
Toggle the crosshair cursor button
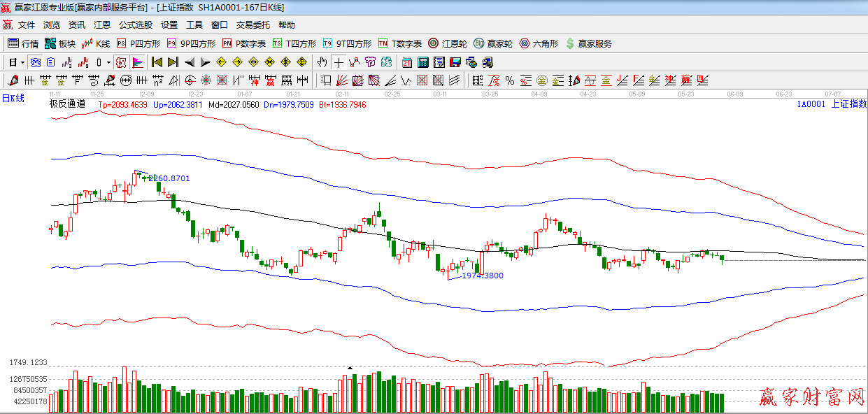339,62
